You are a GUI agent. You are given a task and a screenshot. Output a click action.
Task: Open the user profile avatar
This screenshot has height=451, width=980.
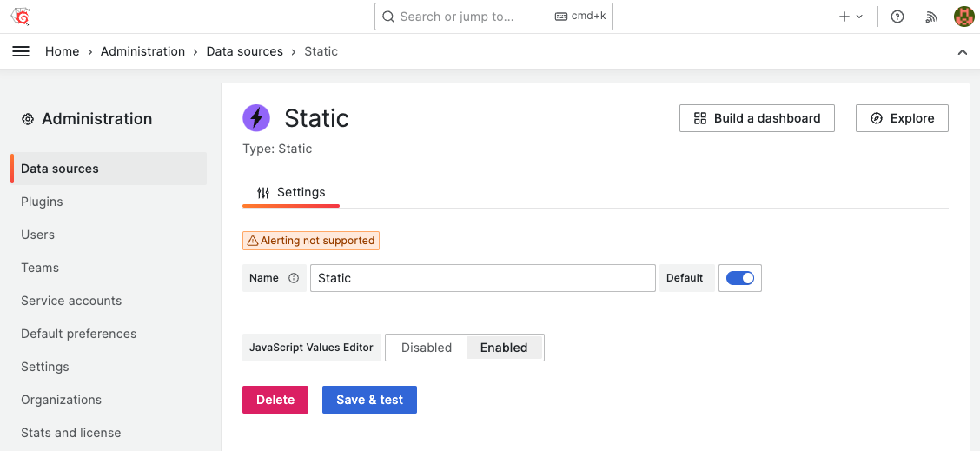click(x=964, y=17)
